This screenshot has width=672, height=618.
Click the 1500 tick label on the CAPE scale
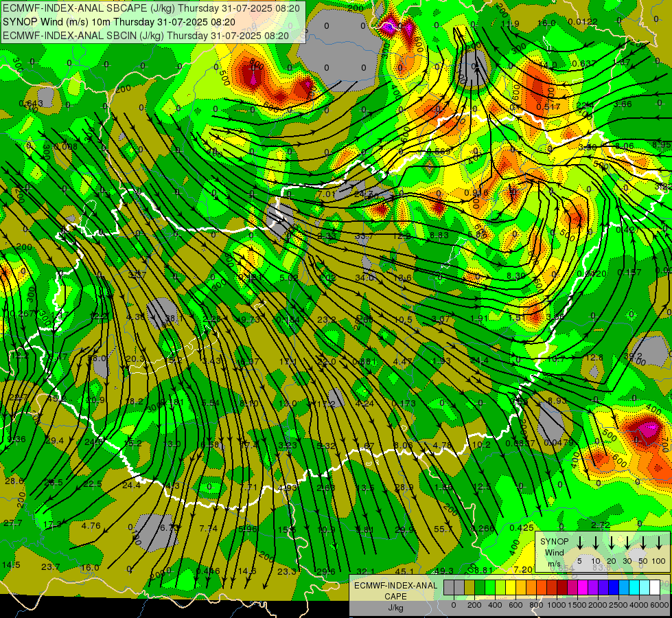tap(577, 605)
